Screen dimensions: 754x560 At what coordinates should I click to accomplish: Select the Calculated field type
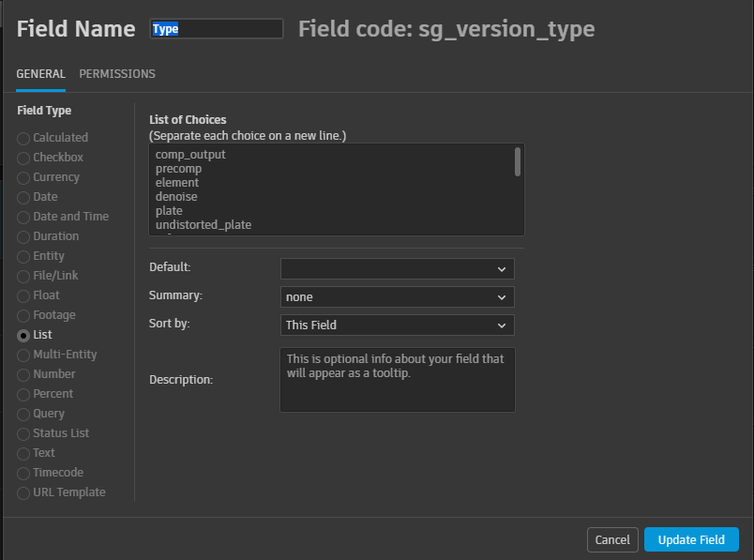click(24, 138)
